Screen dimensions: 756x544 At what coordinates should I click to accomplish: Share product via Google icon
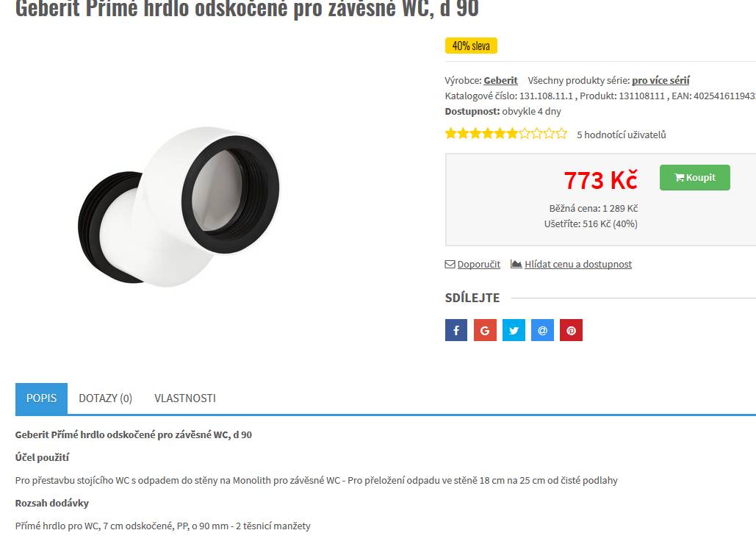(485, 330)
